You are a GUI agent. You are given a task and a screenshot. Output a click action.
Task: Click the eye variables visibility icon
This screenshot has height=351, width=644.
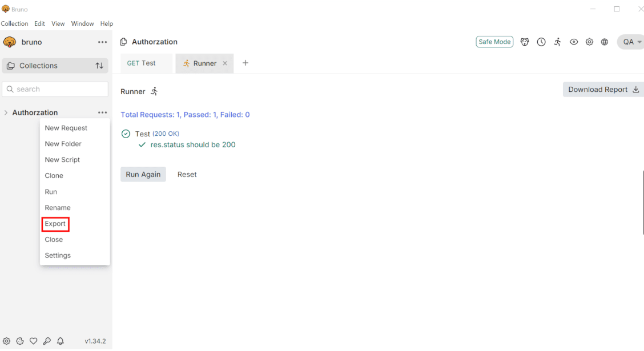(574, 42)
